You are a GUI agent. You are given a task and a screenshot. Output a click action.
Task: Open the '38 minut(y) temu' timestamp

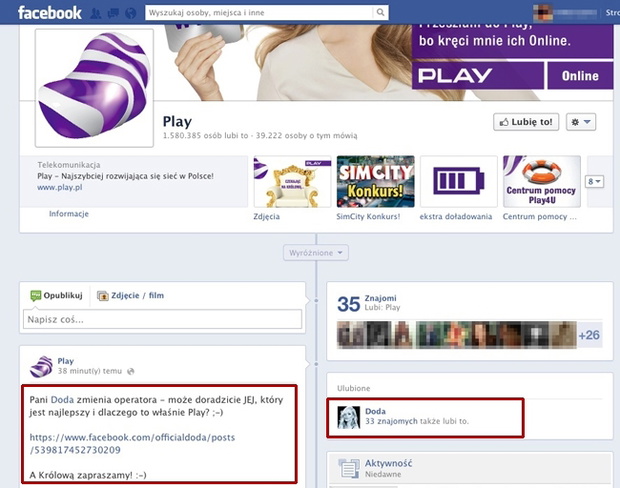(x=90, y=371)
